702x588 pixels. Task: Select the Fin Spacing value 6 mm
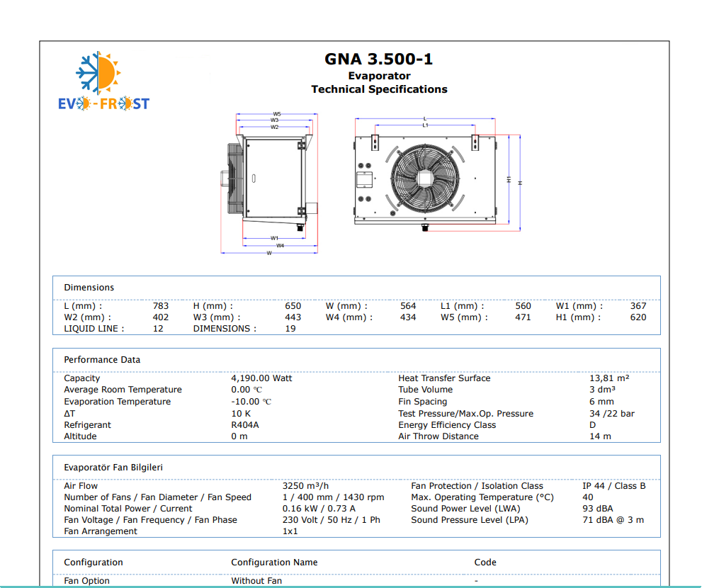[601, 402]
